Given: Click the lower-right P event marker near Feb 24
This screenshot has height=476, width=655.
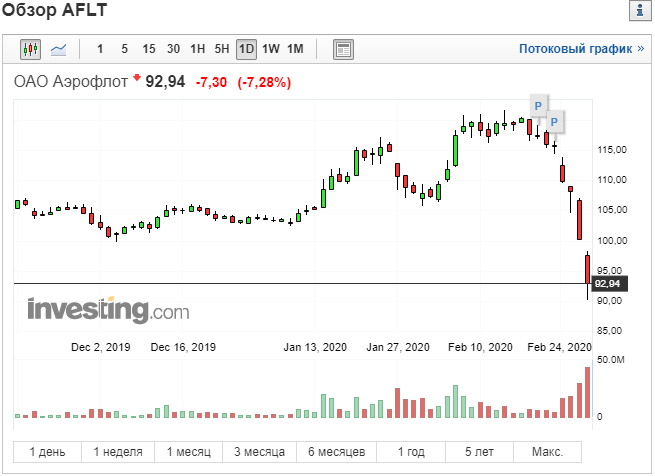Looking at the screenshot, I should pos(554,122).
